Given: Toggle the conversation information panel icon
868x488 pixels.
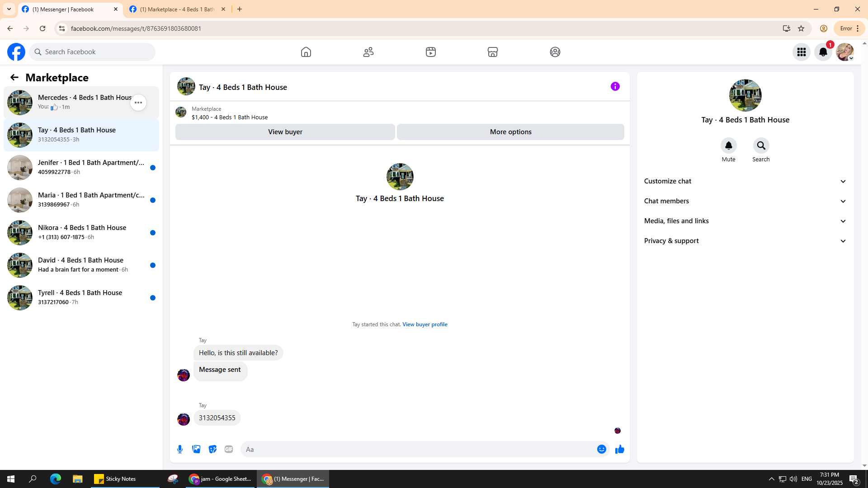Looking at the screenshot, I should click(x=615, y=86).
